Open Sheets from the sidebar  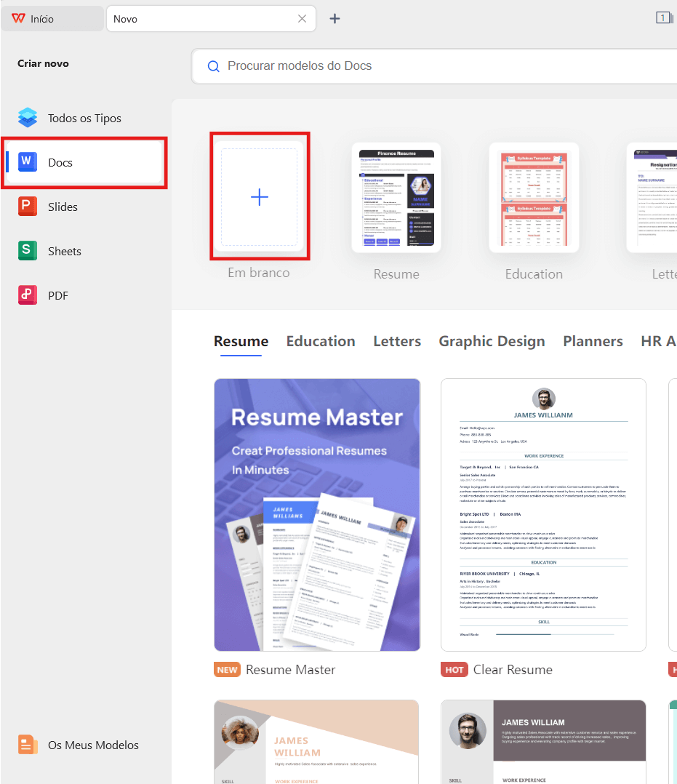click(x=84, y=251)
